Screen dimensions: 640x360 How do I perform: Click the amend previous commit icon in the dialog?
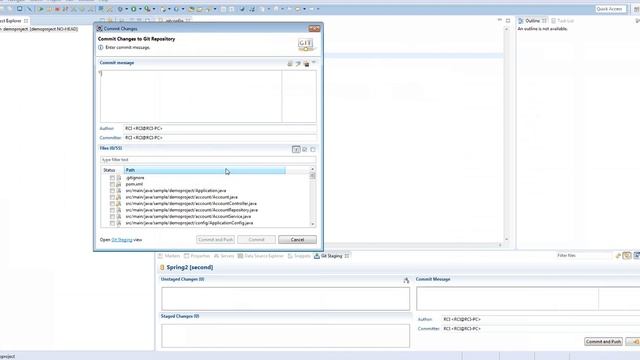tap(290, 64)
